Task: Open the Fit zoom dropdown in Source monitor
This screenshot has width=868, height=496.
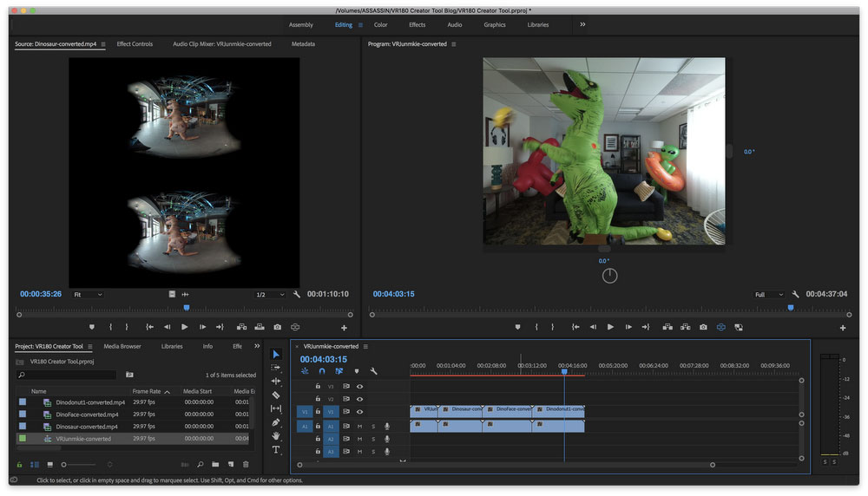Action: click(x=87, y=295)
